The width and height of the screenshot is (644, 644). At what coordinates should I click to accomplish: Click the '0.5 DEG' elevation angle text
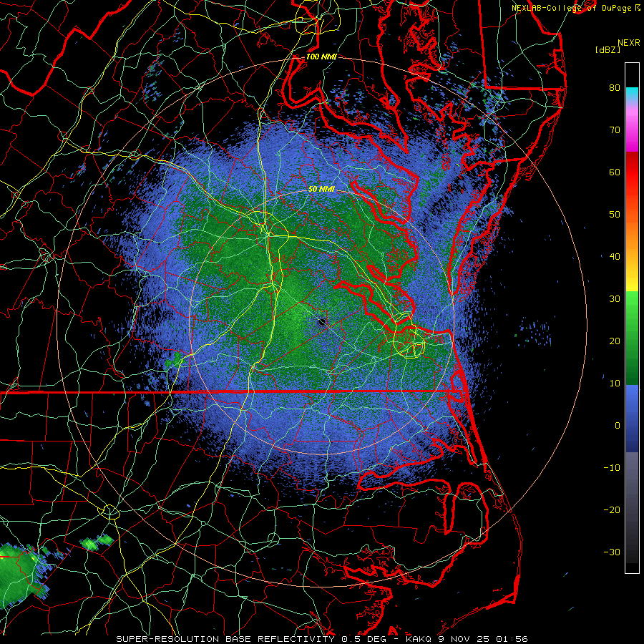[x=364, y=639]
